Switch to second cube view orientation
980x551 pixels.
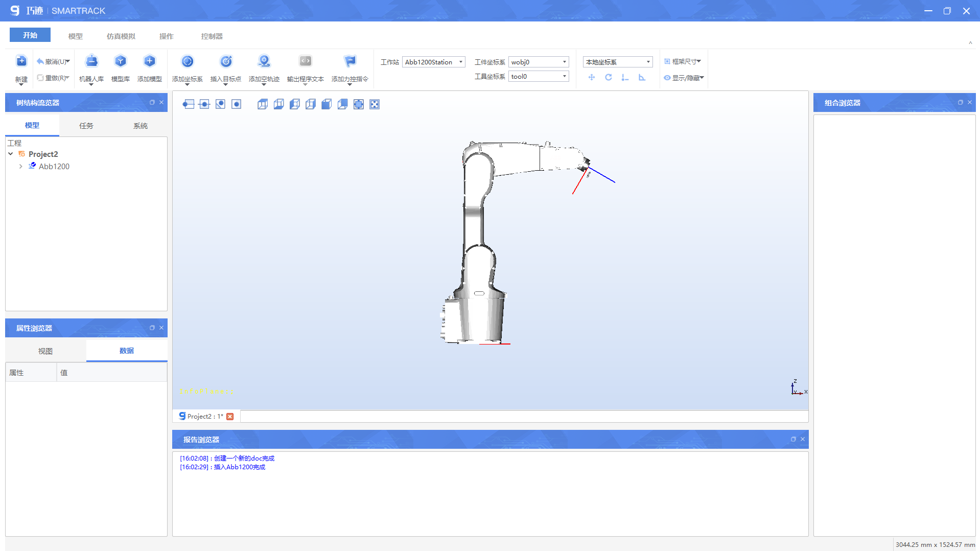coord(278,104)
